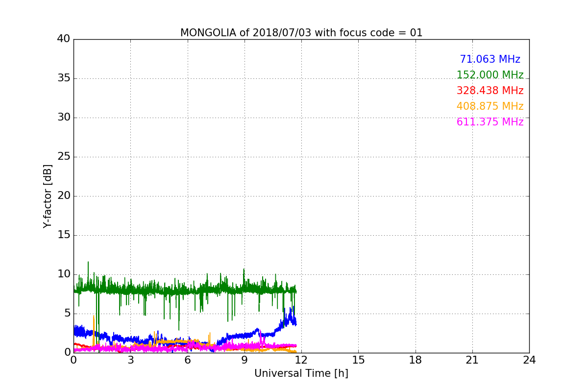The height and width of the screenshot is (392, 588).
Task: Click y-axis tick label 25
Action: pyautogui.click(x=64, y=157)
